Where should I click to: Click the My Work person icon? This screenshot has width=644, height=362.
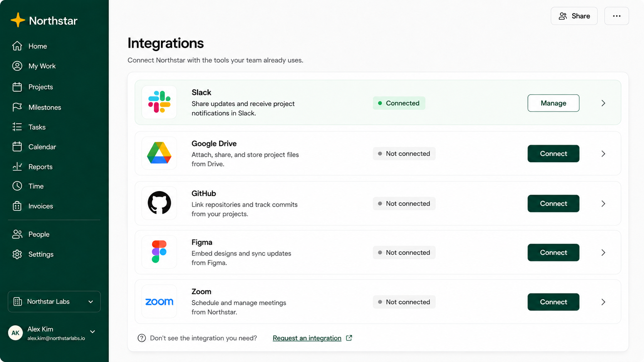click(x=17, y=66)
